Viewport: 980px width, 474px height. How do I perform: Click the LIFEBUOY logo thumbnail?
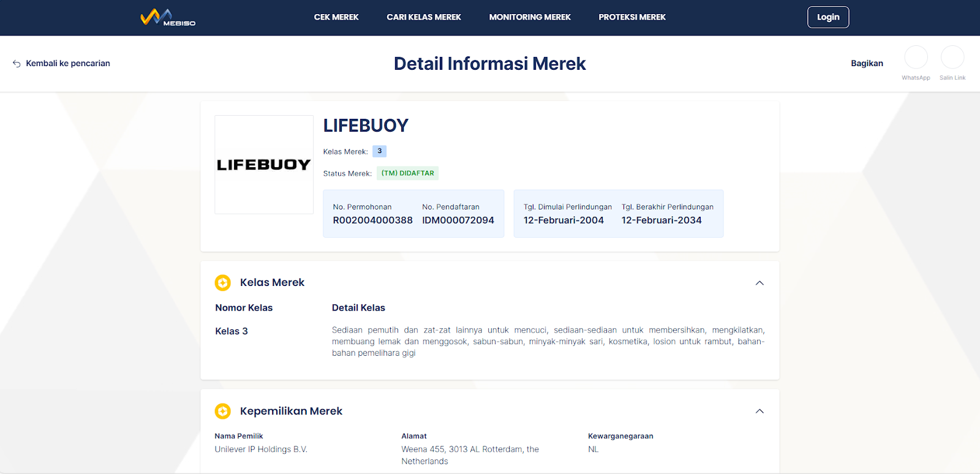click(x=264, y=165)
